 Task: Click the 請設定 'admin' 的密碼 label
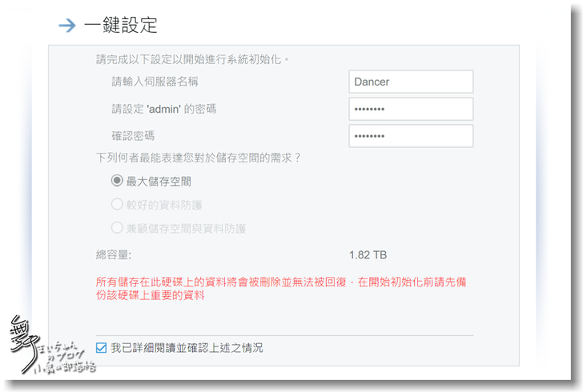[164, 109]
